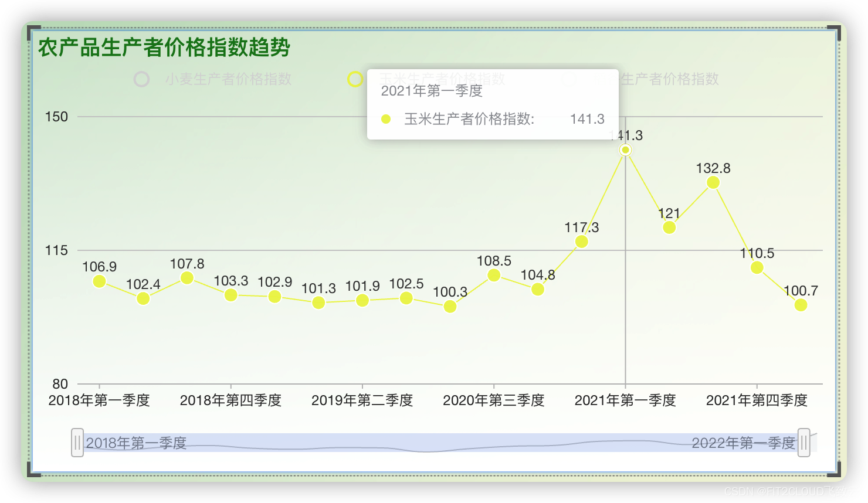This screenshot has height=503, width=868.
Task: Click x-axis label 2020年第三季度
Action: (x=494, y=400)
